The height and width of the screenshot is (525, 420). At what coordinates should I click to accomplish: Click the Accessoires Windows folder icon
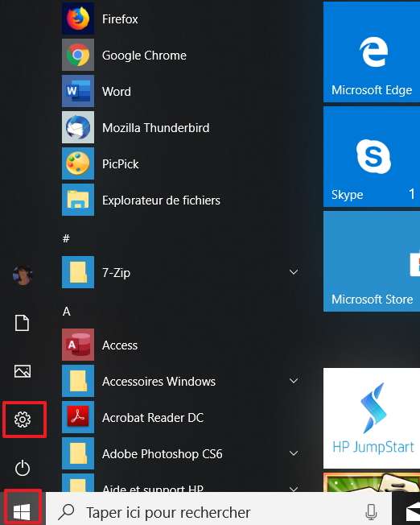coord(78,381)
